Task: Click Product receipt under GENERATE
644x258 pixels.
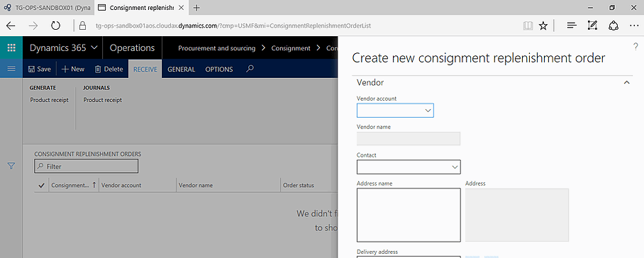Action: (x=49, y=100)
